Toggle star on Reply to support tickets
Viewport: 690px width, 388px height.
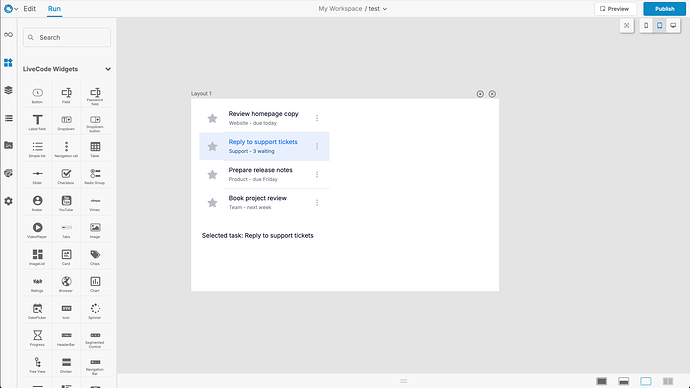[x=212, y=146]
